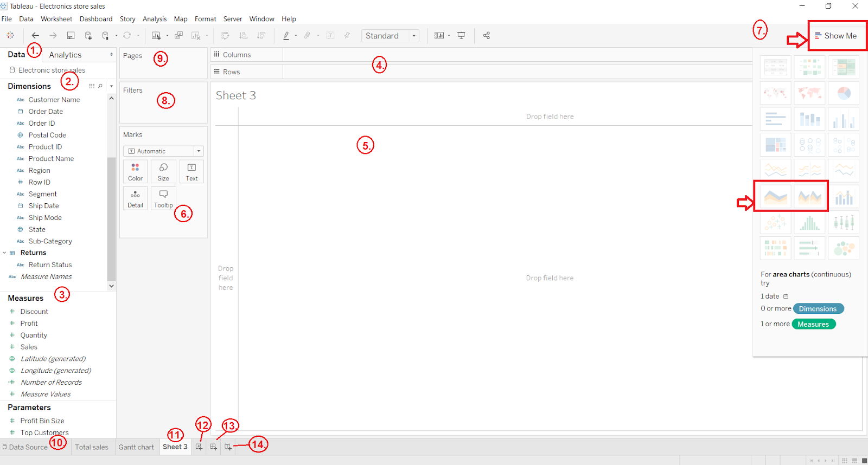This screenshot has width=868, height=465.
Task: Choose the pie chart in Show Me
Action: pos(844,93)
